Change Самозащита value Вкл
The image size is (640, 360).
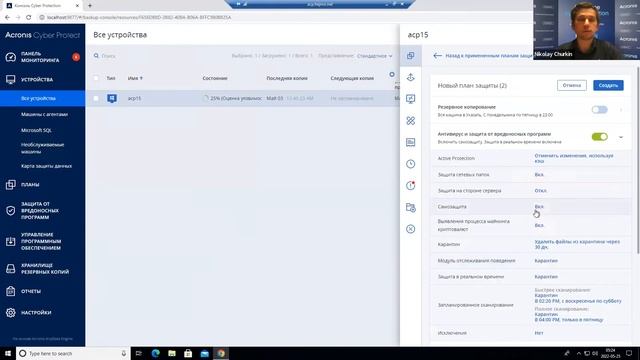pyautogui.click(x=539, y=207)
